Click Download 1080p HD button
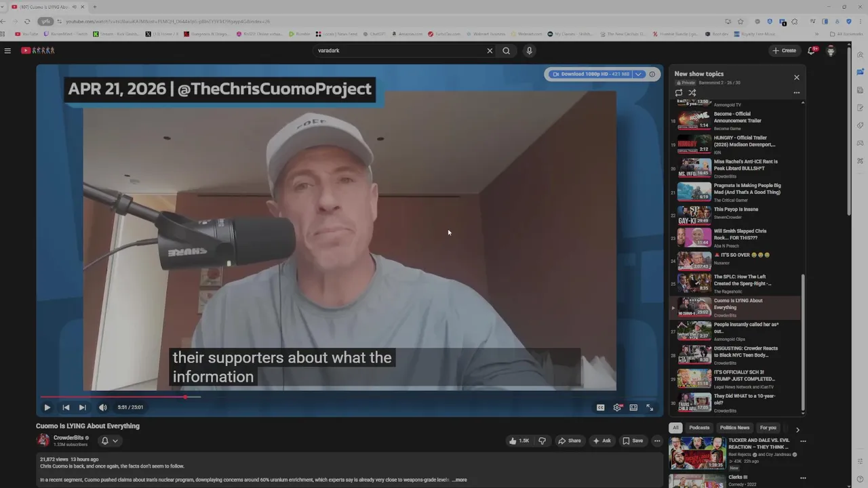 coord(591,74)
